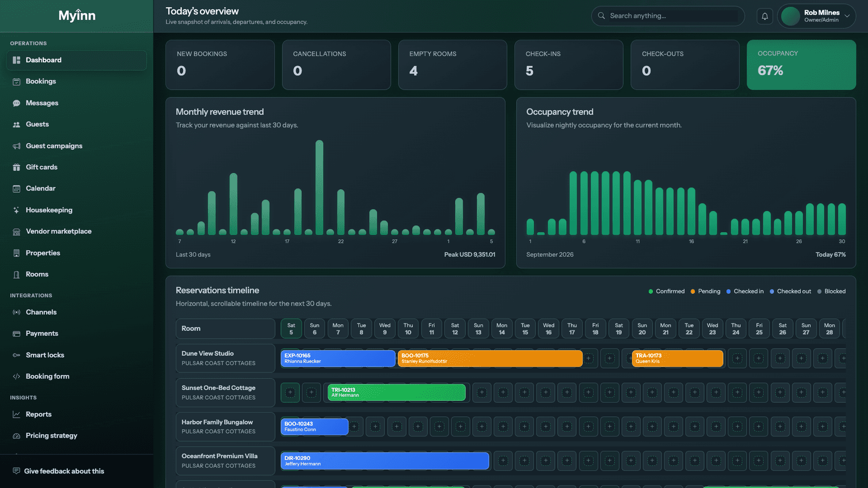Click the Bookings sidebar icon

click(16, 81)
